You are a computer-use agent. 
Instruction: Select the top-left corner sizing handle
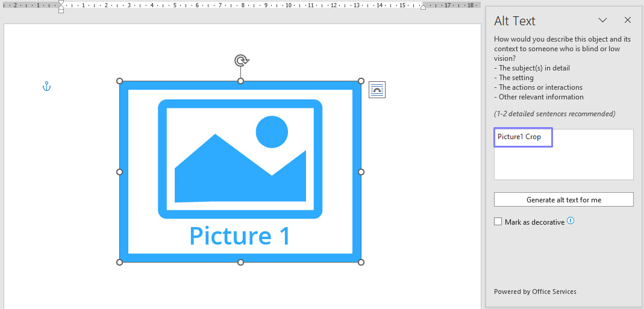tap(119, 81)
